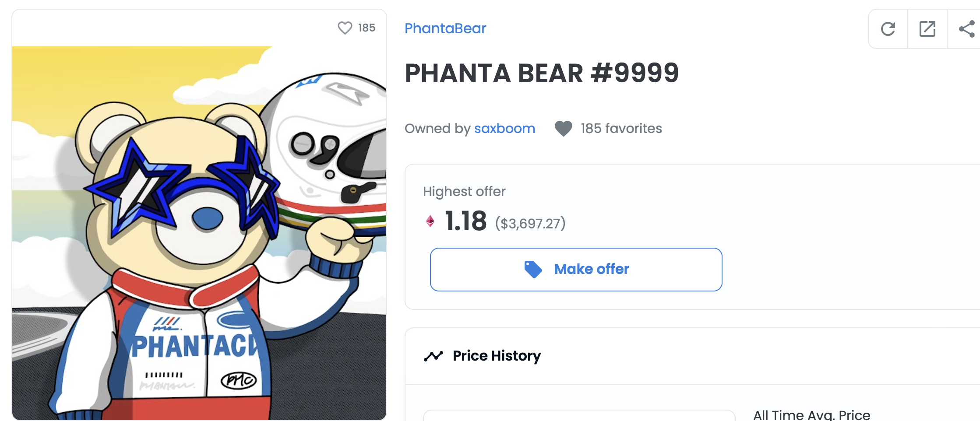This screenshot has width=980, height=421.
Task: Open the dropdown box under Price History
Action: 579,415
